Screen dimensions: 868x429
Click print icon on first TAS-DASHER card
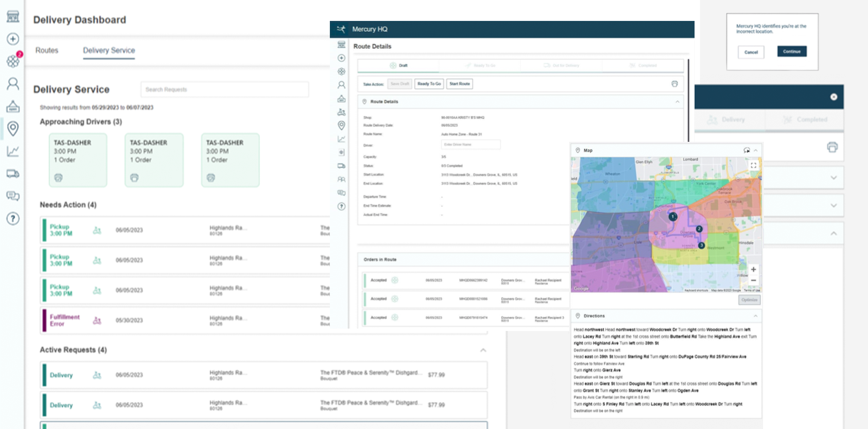tap(58, 178)
